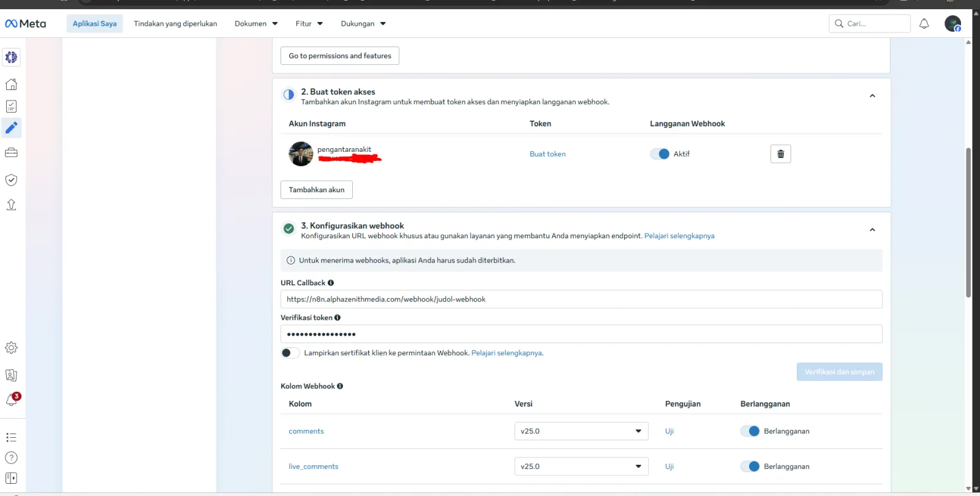The height and width of the screenshot is (496, 980).
Task: Open the live_comments field link
Action: (x=314, y=467)
